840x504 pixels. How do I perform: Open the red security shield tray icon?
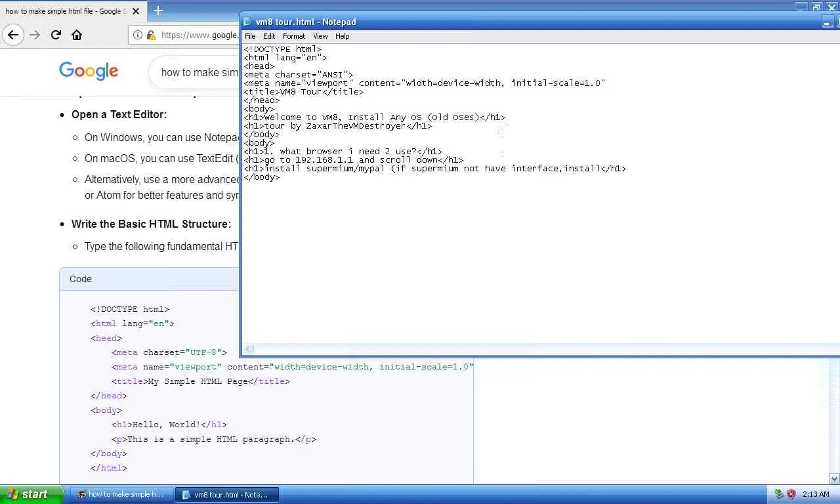[x=791, y=494]
